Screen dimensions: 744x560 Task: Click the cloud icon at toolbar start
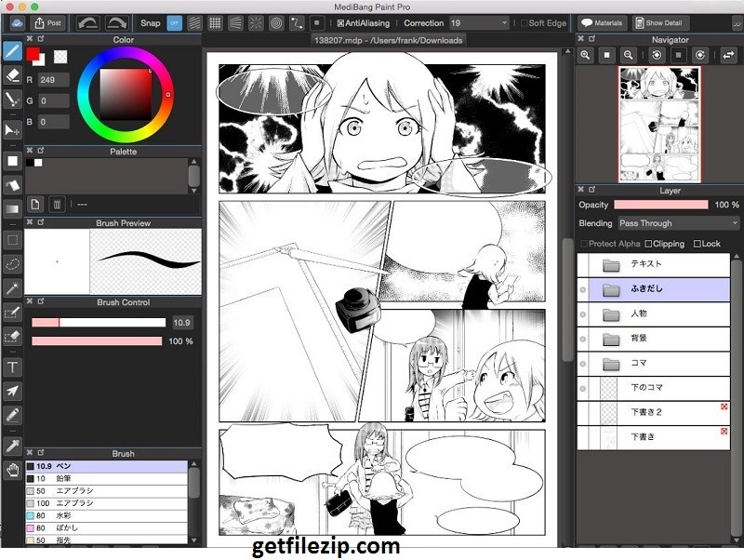coord(17,22)
